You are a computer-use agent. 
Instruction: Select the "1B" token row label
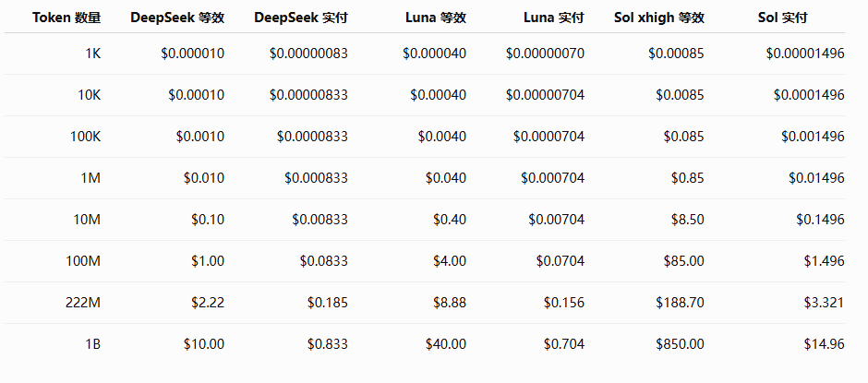click(x=93, y=344)
